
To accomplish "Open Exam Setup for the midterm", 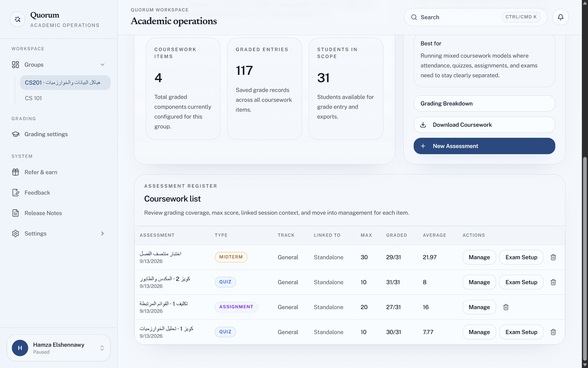I will (x=521, y=257).
